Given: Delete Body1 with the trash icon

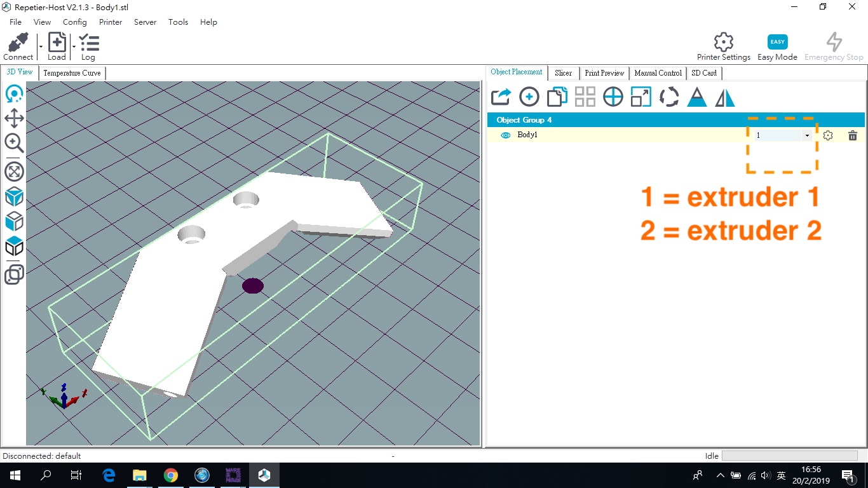Looking at the screenshot, I should point(853,135).
